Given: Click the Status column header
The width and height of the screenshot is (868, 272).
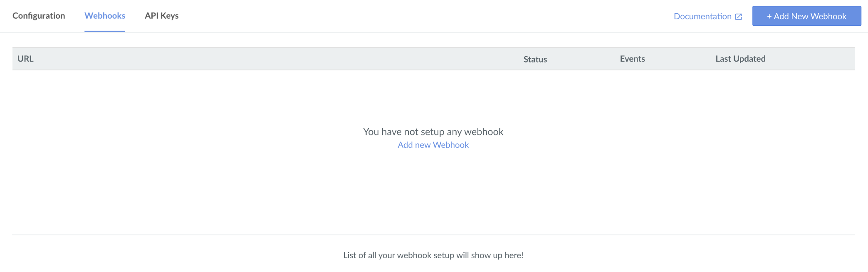Looking at the screenshot, I should tap(535, 59).
